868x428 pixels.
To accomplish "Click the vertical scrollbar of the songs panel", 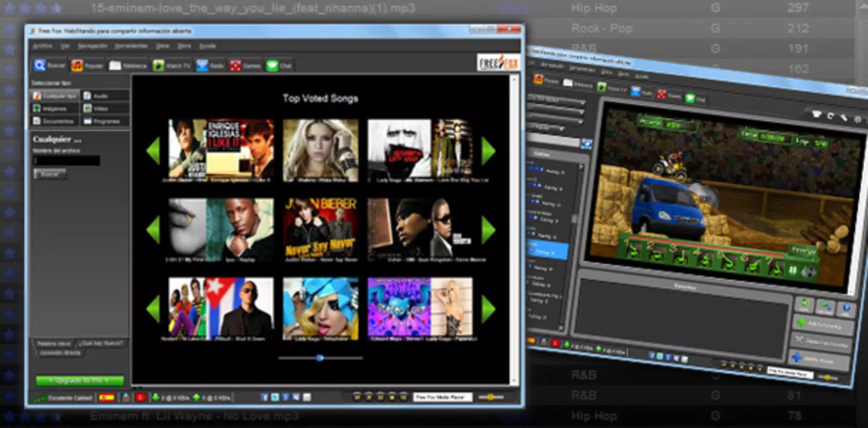I will point(514,230).
